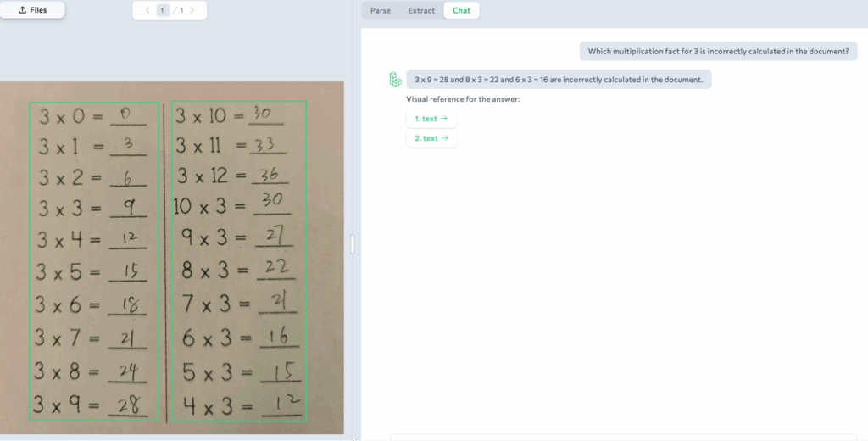Click the user question message bubble

pyautogui.click(x=718, y=51)
